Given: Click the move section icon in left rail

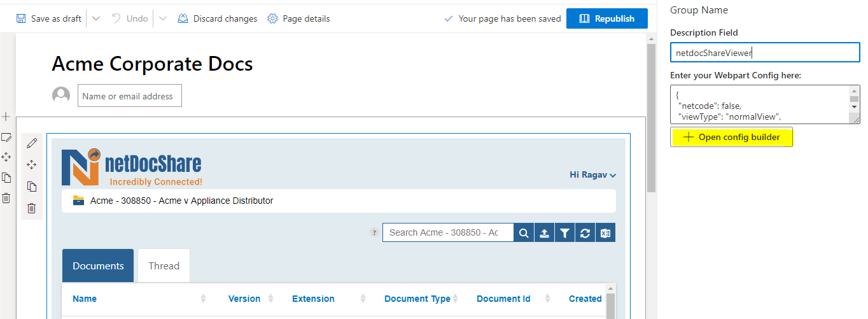Looking at the screenshot, I should 6,157.
